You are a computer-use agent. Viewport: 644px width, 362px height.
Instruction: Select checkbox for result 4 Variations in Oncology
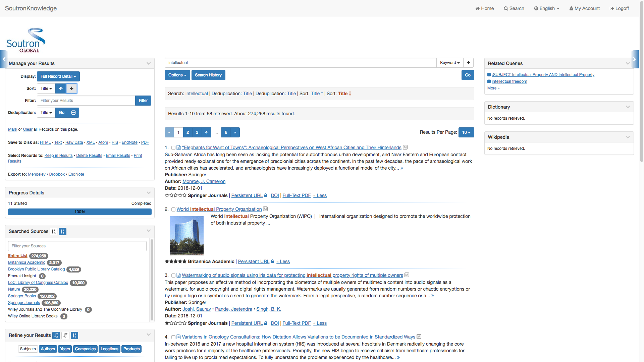tap(173, 337)
